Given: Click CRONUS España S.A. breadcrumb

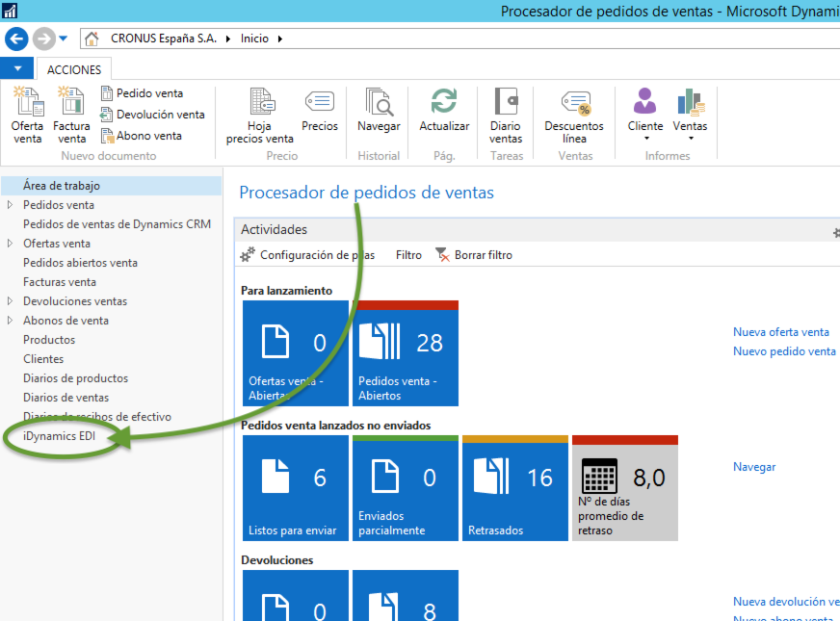Looking at the screenshot, I should click(164, 39).
